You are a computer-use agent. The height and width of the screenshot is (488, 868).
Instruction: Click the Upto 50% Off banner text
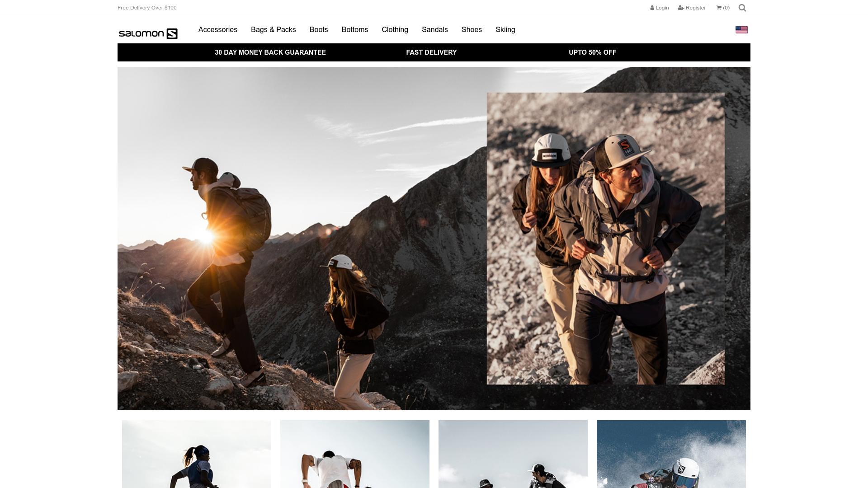pyautogui.click(x=592, y=52)
